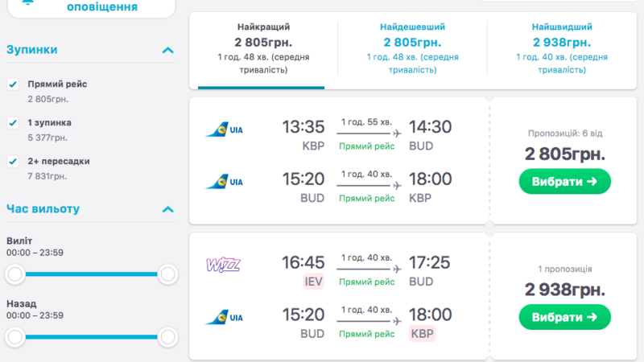Click the UIA logo on the 13:35 flight

pos(225,130)
